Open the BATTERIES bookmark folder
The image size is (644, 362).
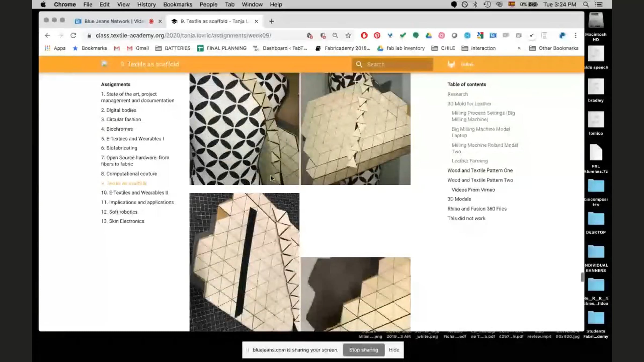click(173, 48)
